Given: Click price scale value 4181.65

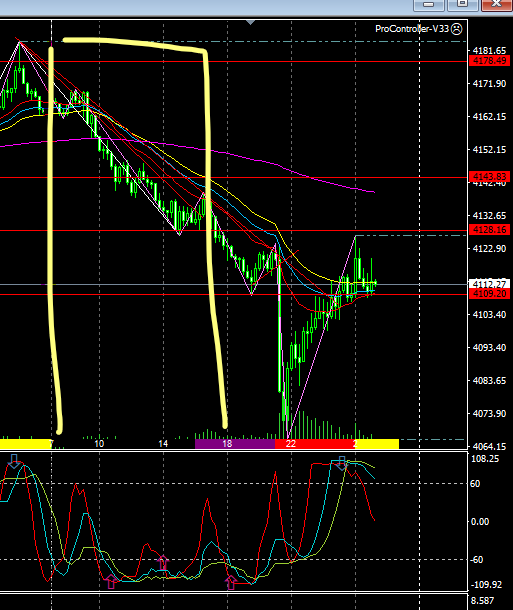Looking at the screenshot, I should (489, 51).
